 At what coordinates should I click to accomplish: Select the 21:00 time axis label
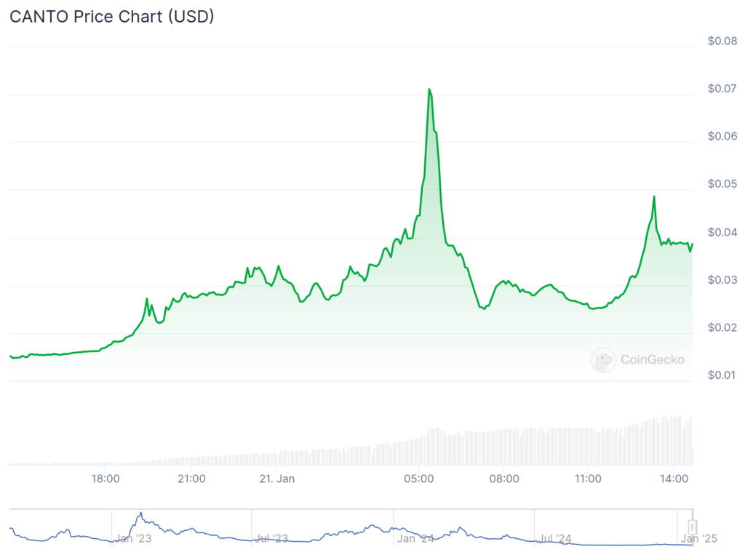coord(191,479)
